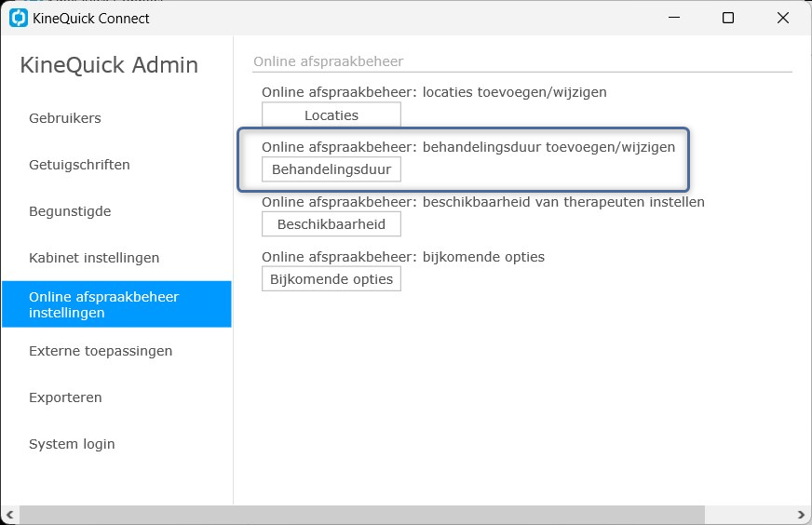Image resolution: width=812 pixels, height=525 pixels.
Task: Click the right arrow of horizontal scrollbar
Action: click(x=802, y=515)
